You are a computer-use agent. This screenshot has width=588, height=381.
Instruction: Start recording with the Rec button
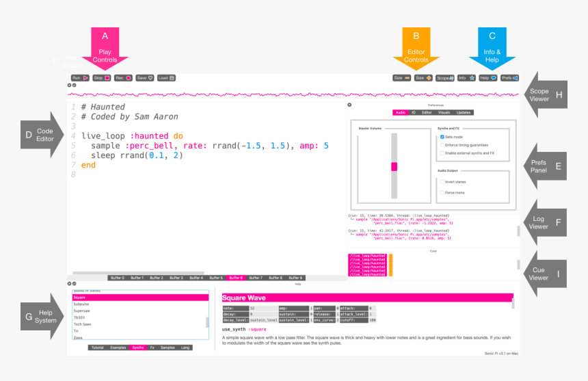click(x=123, y=78)
